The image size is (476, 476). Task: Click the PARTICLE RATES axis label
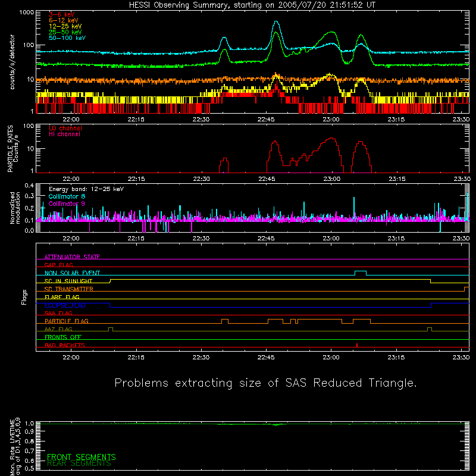(10, 149)
